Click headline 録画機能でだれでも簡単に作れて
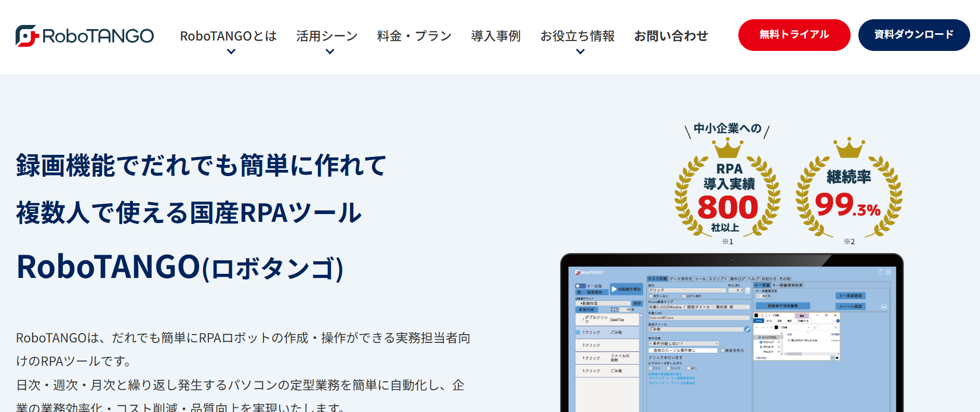 point(202,165)
